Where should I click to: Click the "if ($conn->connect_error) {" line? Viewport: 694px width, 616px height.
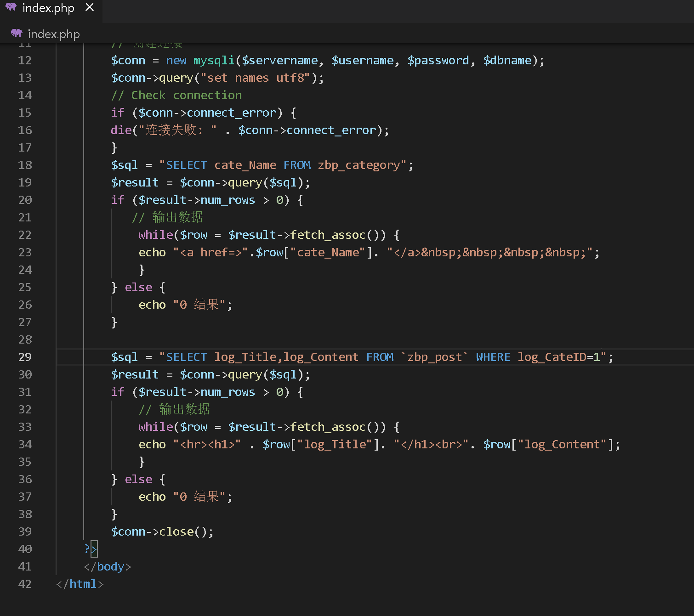click(x=204, y=113)
